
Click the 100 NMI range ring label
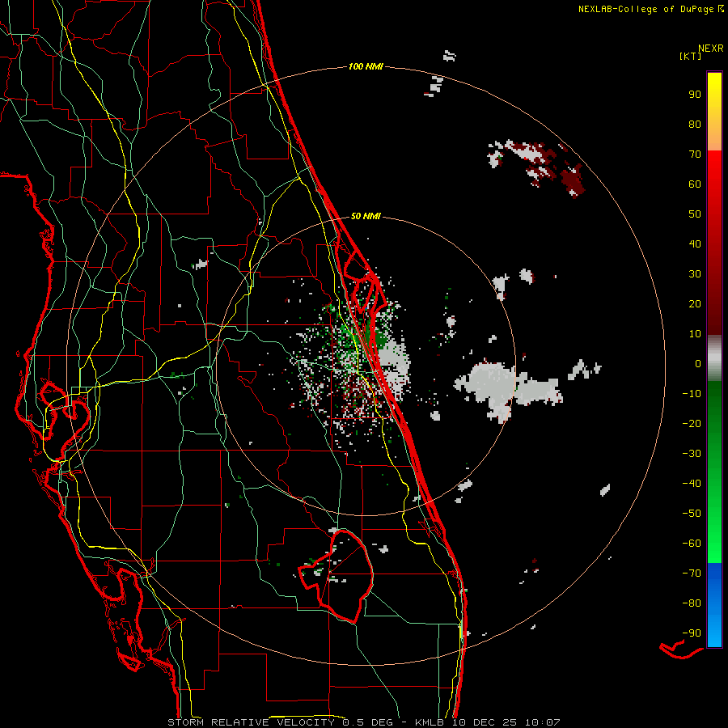(366, 66)
